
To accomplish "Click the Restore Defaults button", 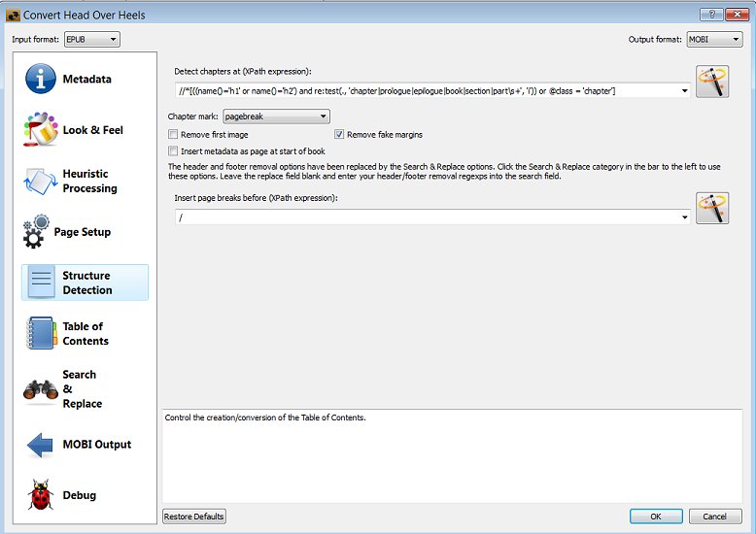I will pos(194,517).
